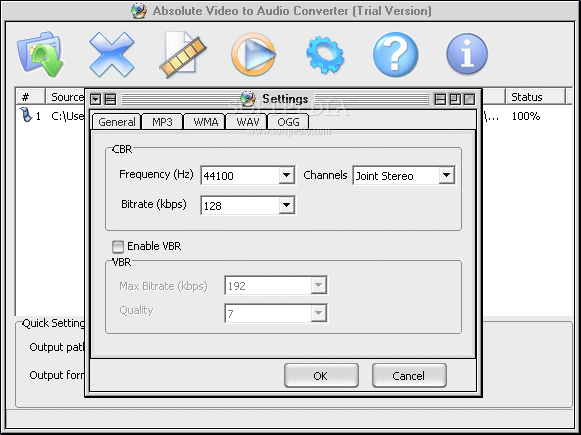Image resolution: width=581 pixels, height=435 pixels.
Task: Click the Source column header
Action: coord(65,97)
